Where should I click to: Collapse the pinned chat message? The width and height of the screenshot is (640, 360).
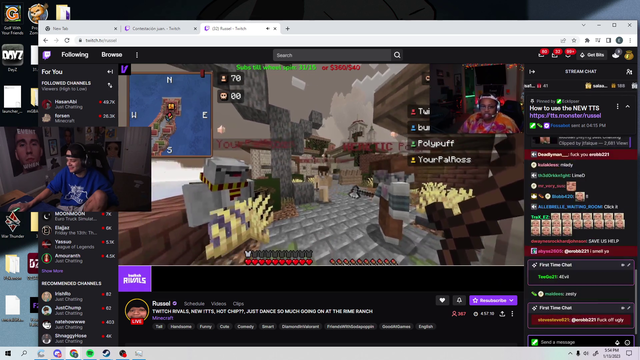coord(628,107)
